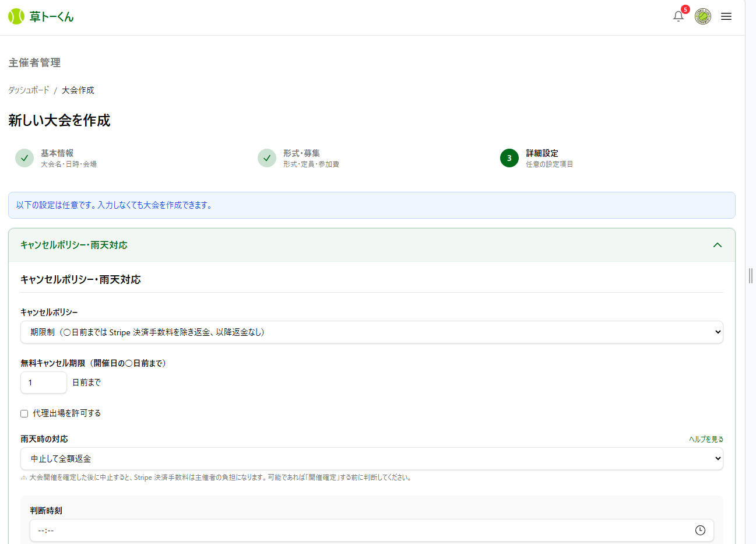Click the 形式・募集 step checkmark icon

[267, 158]
